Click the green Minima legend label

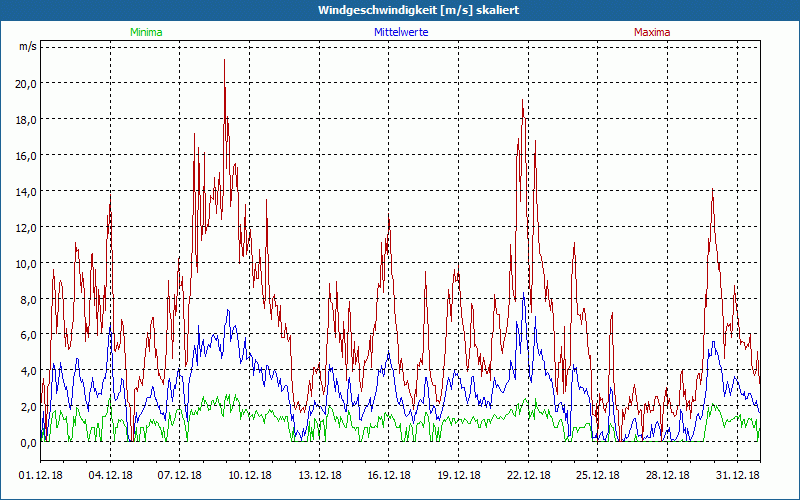click(x=146, y=32)
